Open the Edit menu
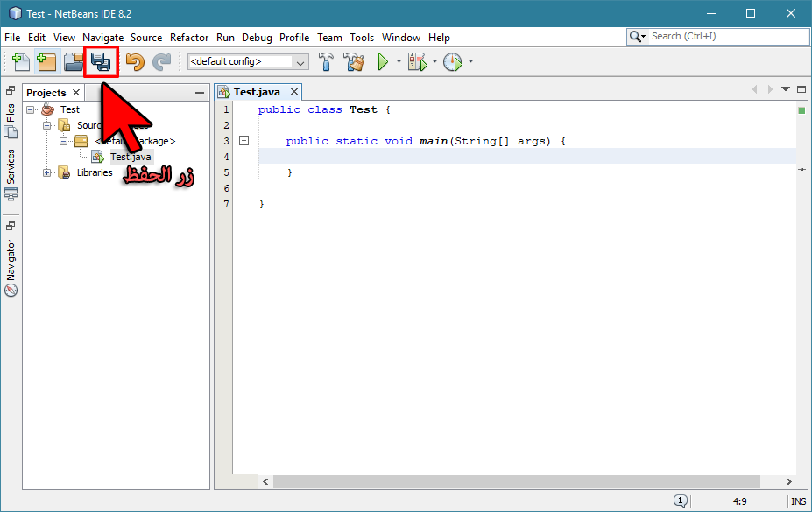The image size is (812, 512). (x=37, y=38)
